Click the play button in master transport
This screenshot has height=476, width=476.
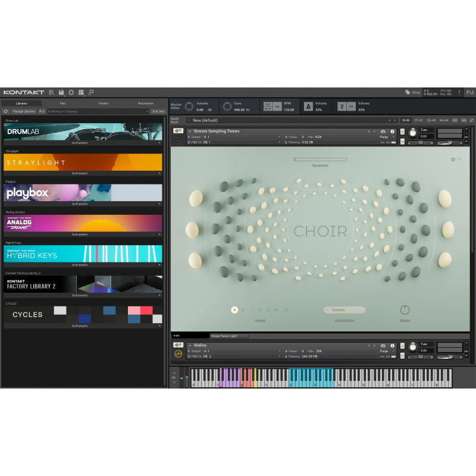[270, 108]
